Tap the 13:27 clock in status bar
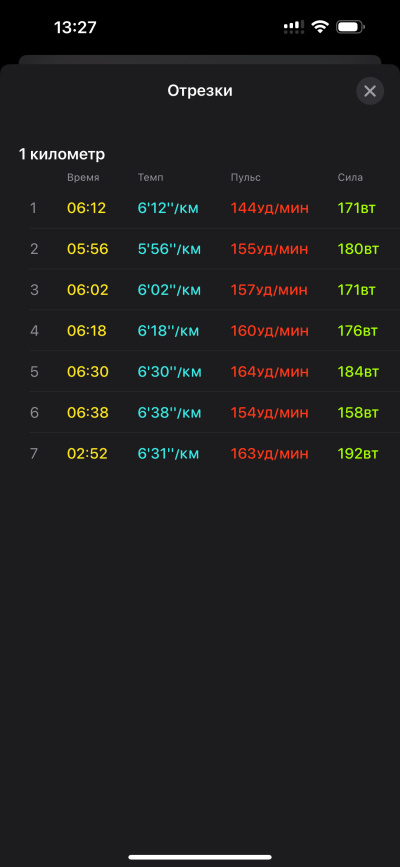 [75, 27]
